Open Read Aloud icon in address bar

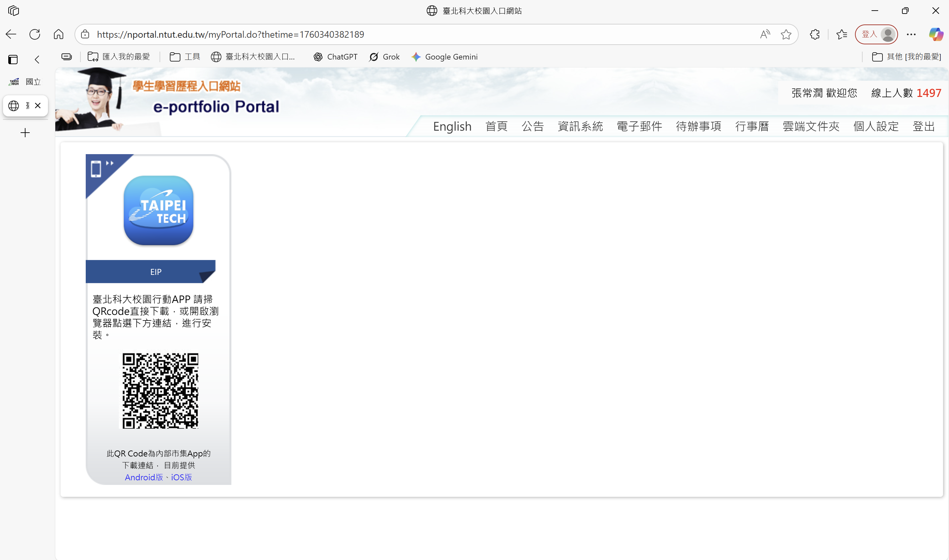765,34
